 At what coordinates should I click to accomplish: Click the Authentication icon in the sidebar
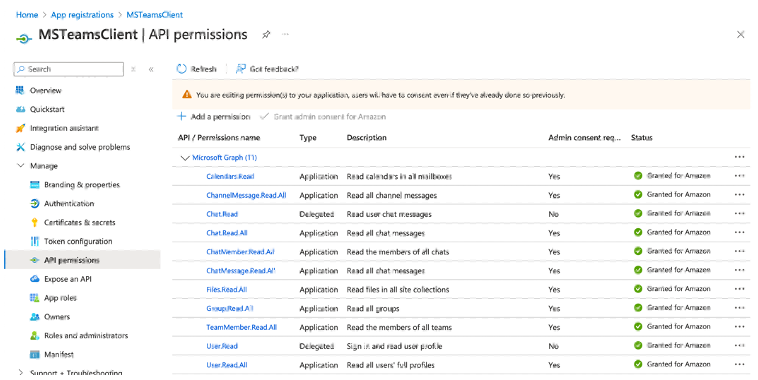(34, 204)
